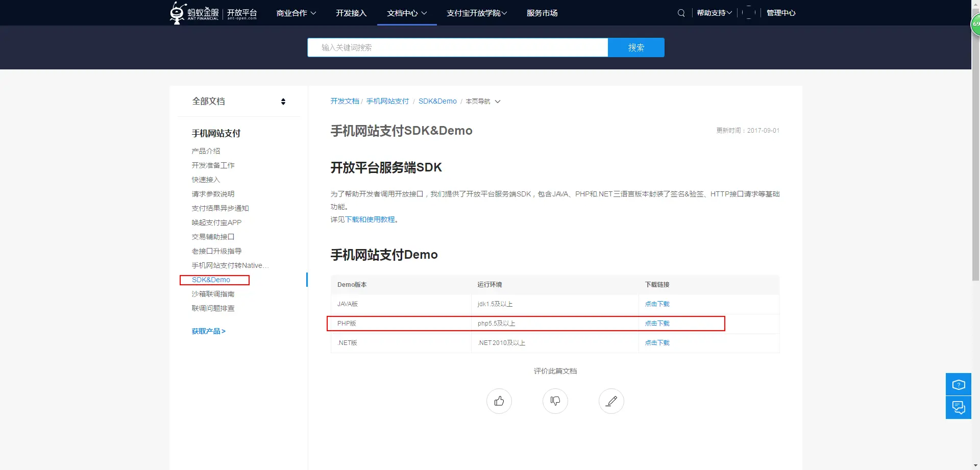
Task: Click the 下载链接 column header
Action: [x=657, y=285]
